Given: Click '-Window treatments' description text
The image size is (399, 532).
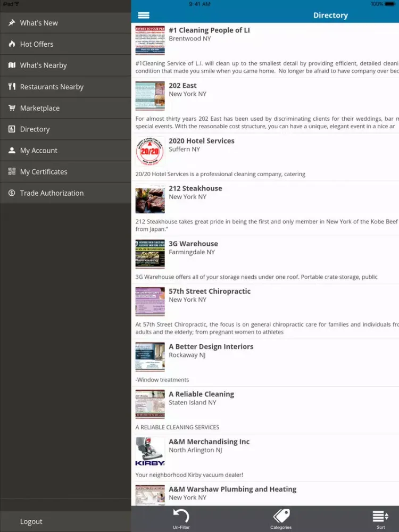Looking at the screenshot, I should click(162, 380).
